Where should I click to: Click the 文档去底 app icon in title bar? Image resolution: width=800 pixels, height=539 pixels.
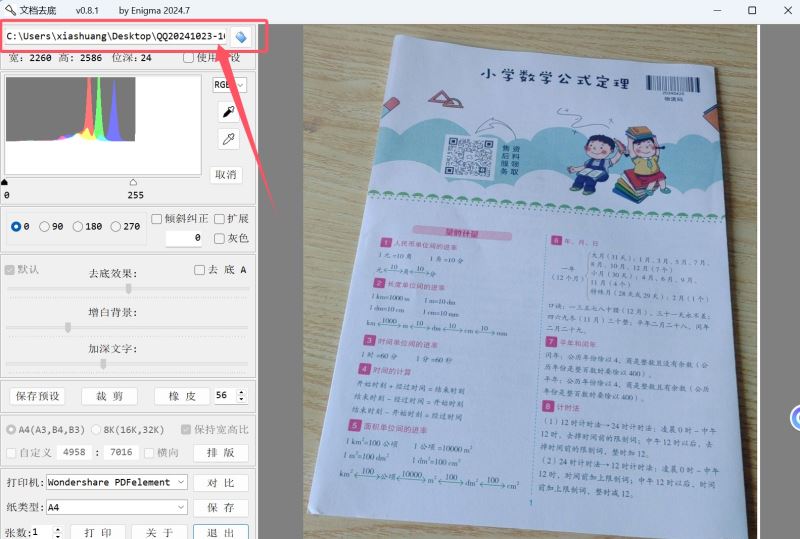[10, 10]
